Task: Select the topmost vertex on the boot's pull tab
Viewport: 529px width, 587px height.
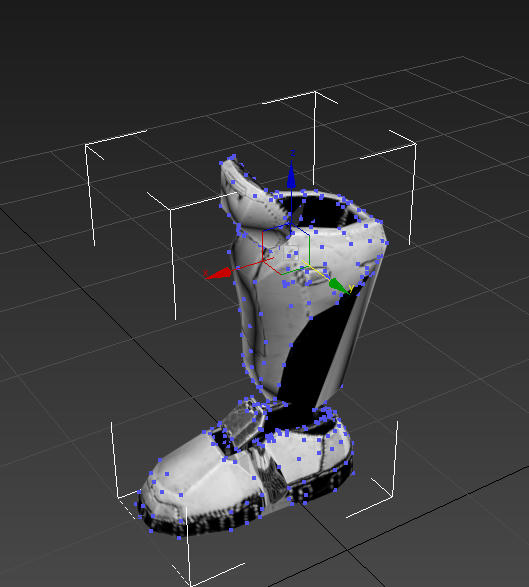Action: pyautogui.click(x=234, y=156)
